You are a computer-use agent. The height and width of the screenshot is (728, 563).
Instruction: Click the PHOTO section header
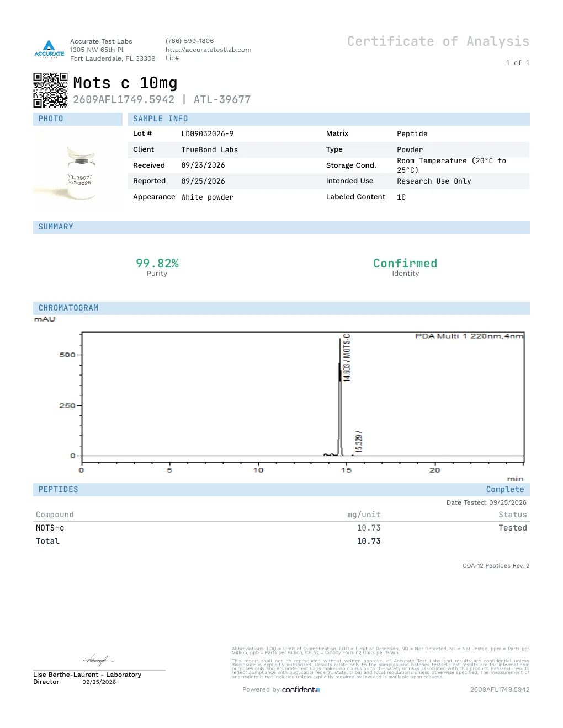77,119
